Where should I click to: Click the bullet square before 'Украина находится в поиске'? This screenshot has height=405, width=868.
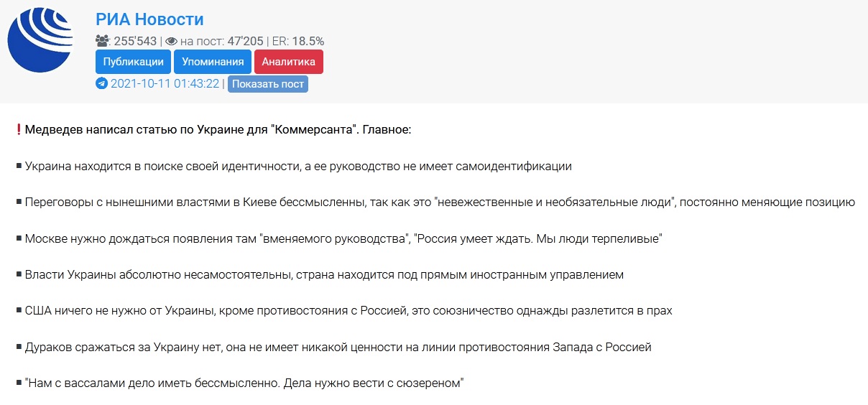coord(19,167)
